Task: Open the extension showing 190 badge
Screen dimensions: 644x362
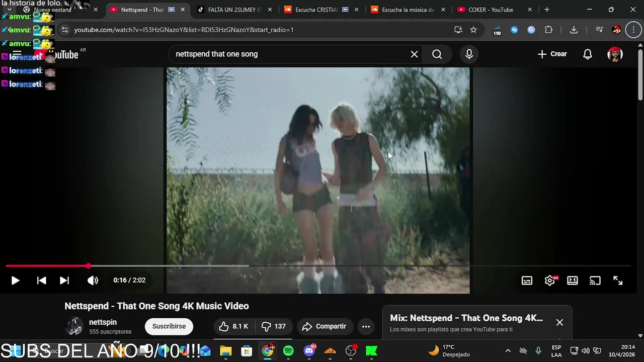Action: point(497,30)
